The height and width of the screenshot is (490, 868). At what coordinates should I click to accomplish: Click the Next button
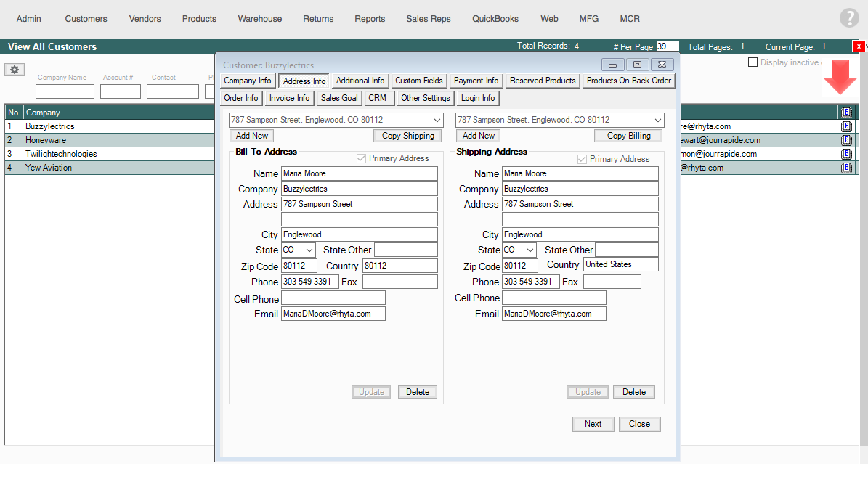click(x=593, y=424)
